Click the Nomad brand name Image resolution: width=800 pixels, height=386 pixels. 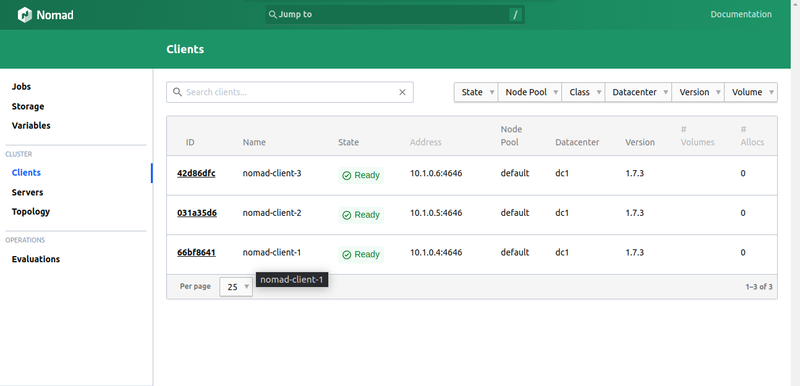(55, 15)
